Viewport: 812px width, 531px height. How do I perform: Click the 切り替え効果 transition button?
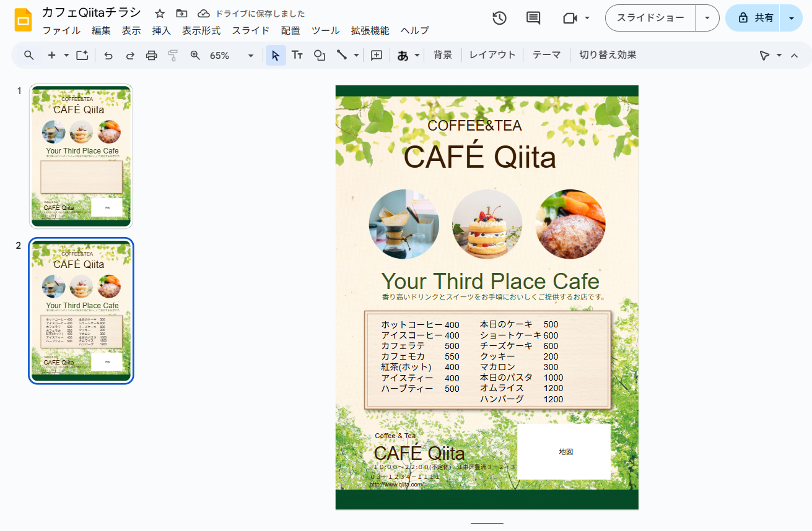coord(608,55)
